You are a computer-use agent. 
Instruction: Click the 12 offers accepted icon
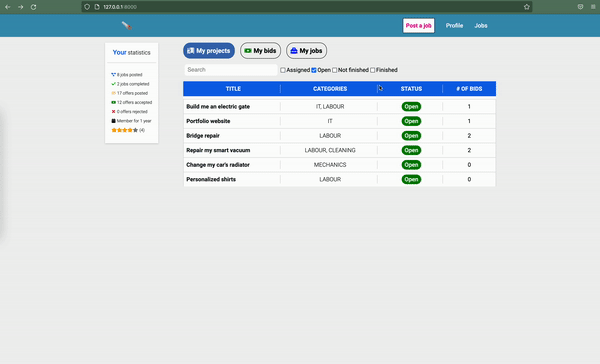pyautogui.click(x=113, y=102)
